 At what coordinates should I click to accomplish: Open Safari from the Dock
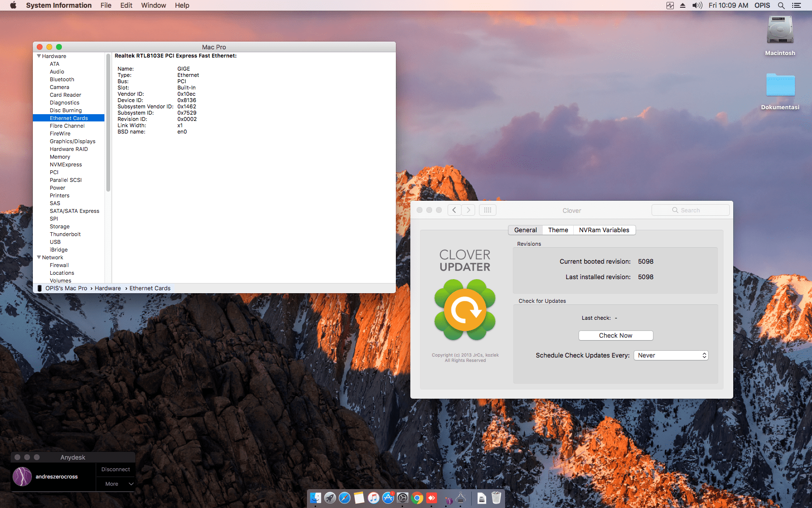pos(345,498)
